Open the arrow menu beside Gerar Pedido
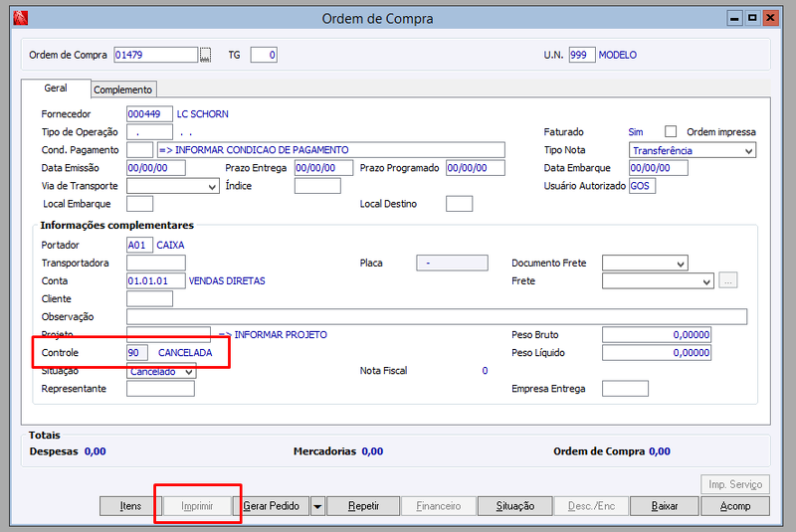 317,506
